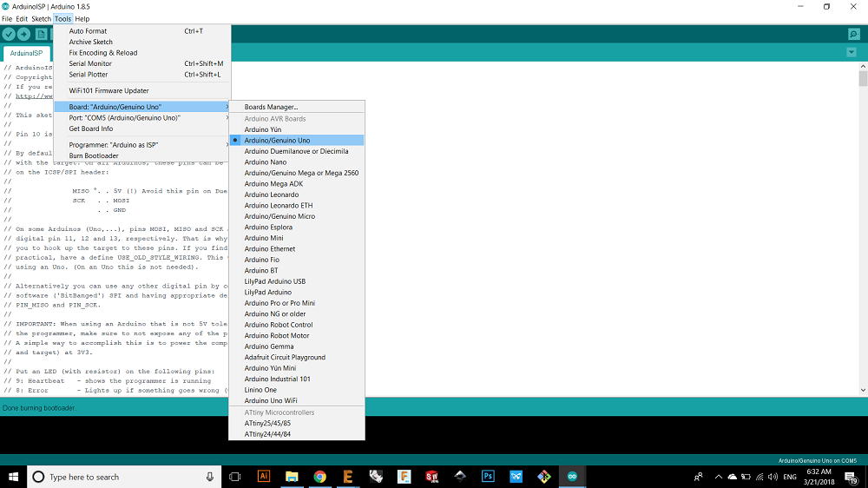Click Serial Plotter menu entry
Viewport: 868px width, 488px height.
[x=142, y=74]
